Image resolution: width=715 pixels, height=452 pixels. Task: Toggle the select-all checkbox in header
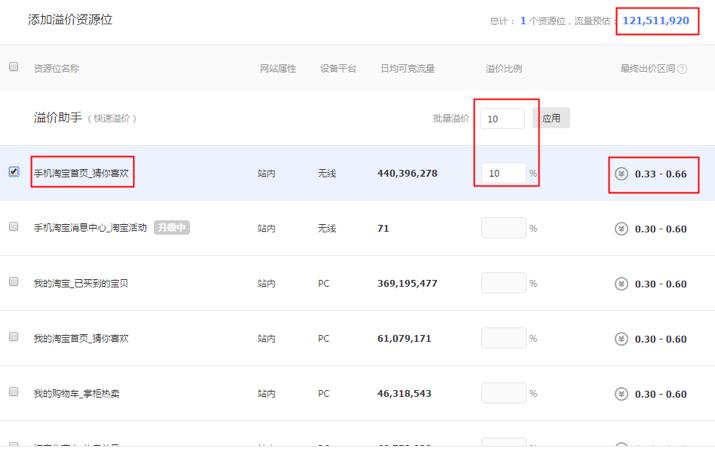14,67
